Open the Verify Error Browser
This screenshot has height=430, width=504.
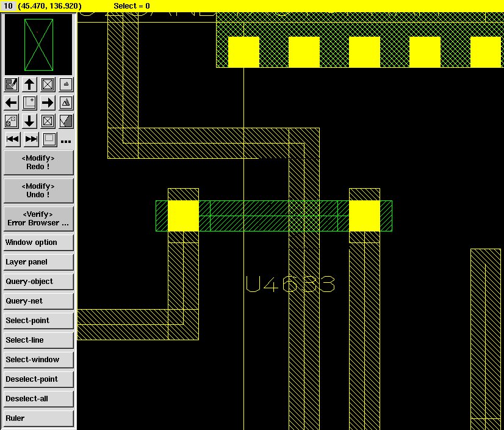point(38,219)
